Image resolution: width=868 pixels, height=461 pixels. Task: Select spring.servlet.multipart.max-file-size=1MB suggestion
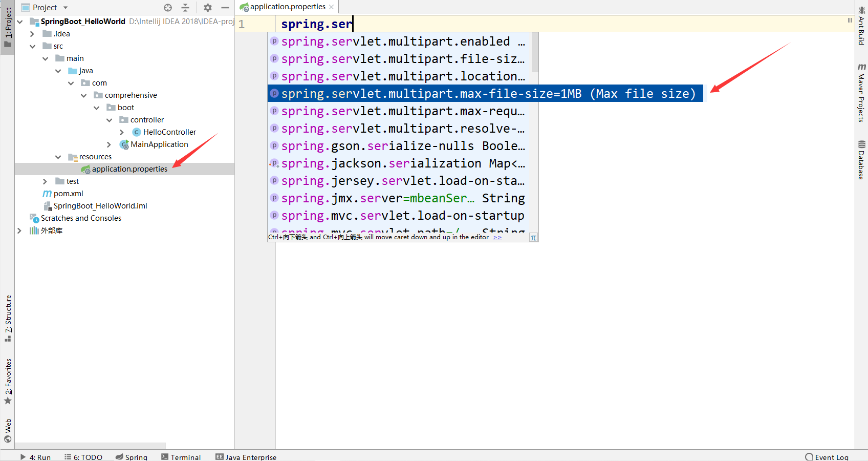tap(485, 94)
